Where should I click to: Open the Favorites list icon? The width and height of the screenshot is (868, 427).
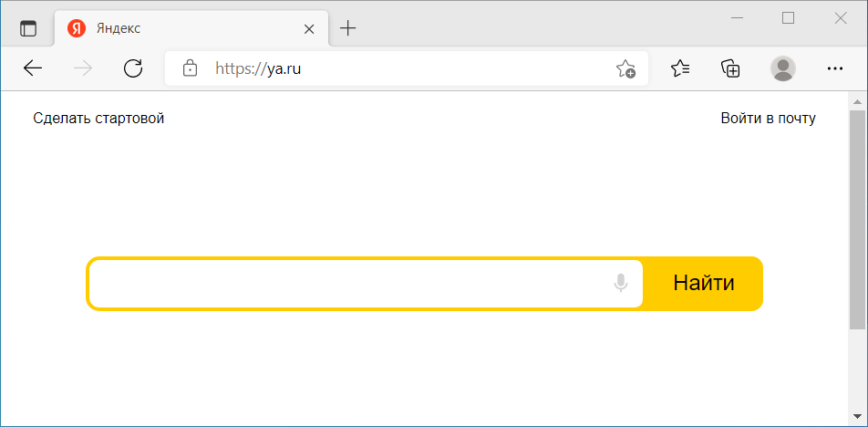(680, 68)
